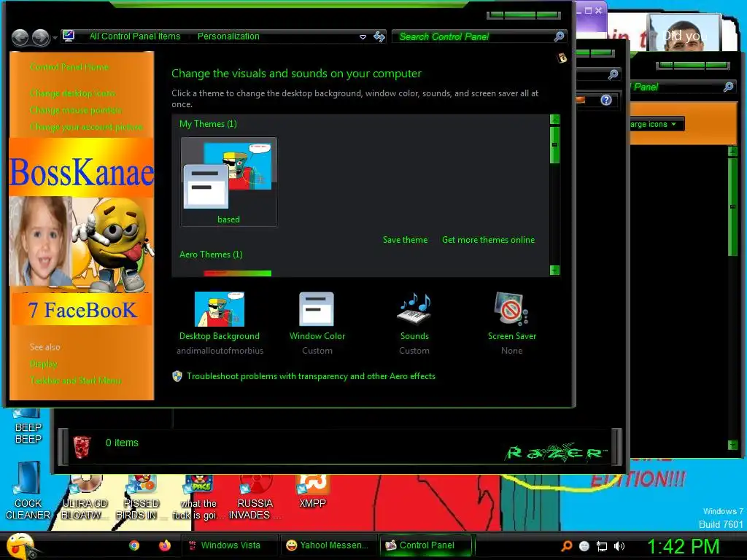Open Taskbar and Start Menu link
Image resolution: width=747 pixels, height=560 pixels.
[75, 381]
